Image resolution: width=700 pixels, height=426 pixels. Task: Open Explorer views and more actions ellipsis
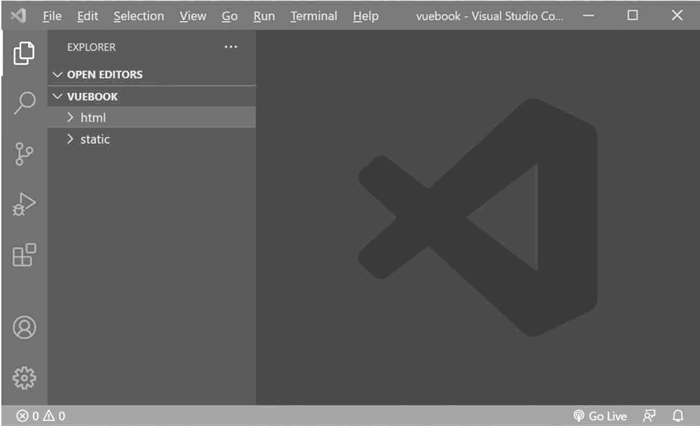pyautogui.click(x=231, y=47)
